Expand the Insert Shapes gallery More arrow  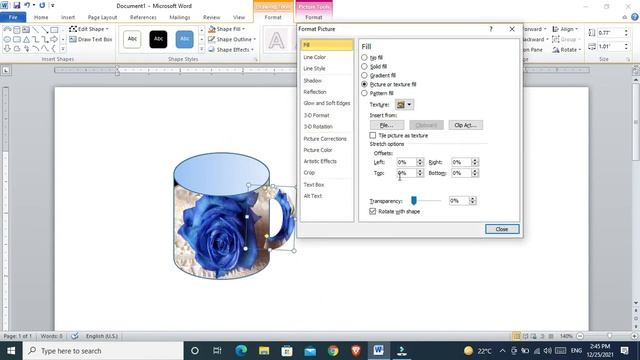tap(63, 49)
